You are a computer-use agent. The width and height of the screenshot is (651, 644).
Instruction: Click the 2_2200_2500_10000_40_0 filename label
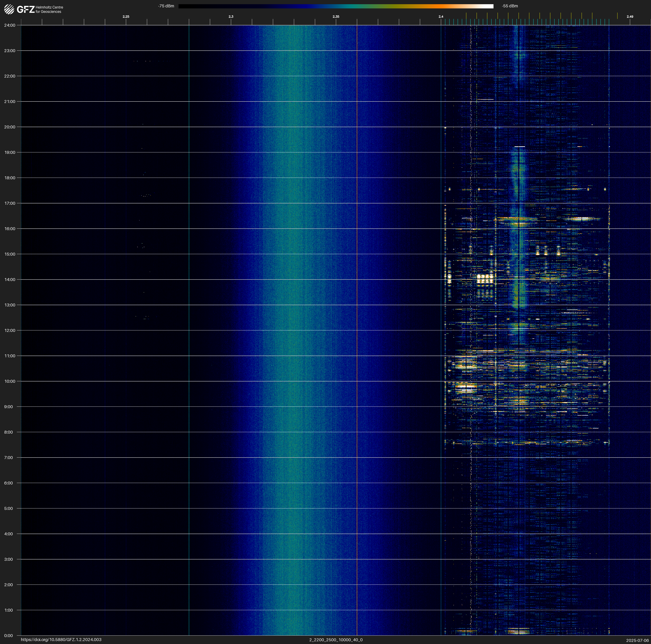tap(336, 640)
